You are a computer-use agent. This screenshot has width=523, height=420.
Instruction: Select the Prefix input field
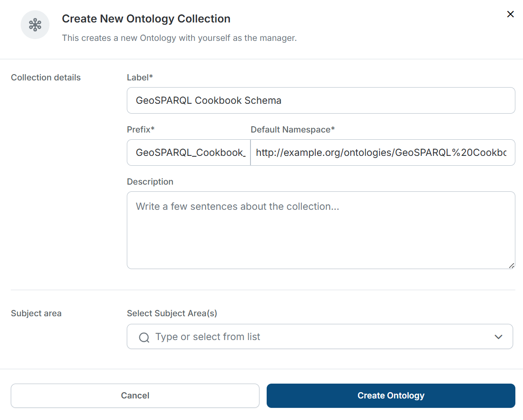point(188,152)
